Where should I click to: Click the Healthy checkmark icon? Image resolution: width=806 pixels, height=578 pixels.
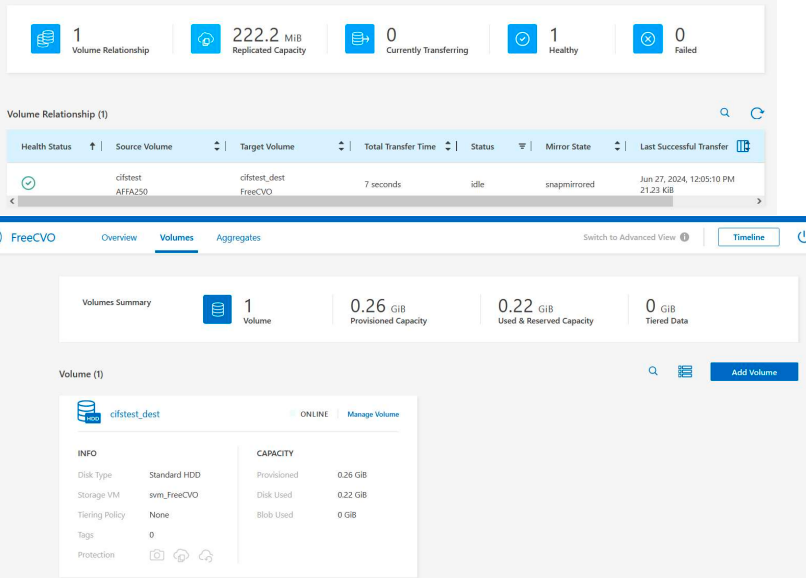click(x=522, y=39)
